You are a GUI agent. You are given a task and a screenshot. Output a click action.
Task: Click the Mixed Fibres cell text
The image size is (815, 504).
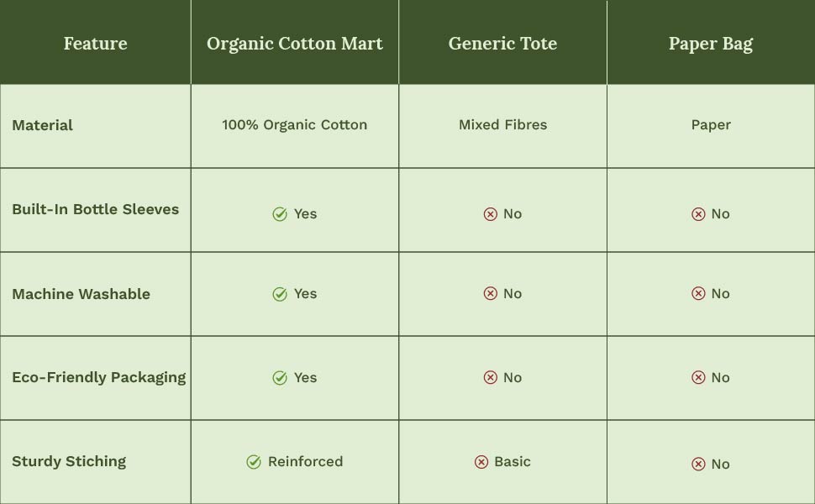(x=502, y=125)
